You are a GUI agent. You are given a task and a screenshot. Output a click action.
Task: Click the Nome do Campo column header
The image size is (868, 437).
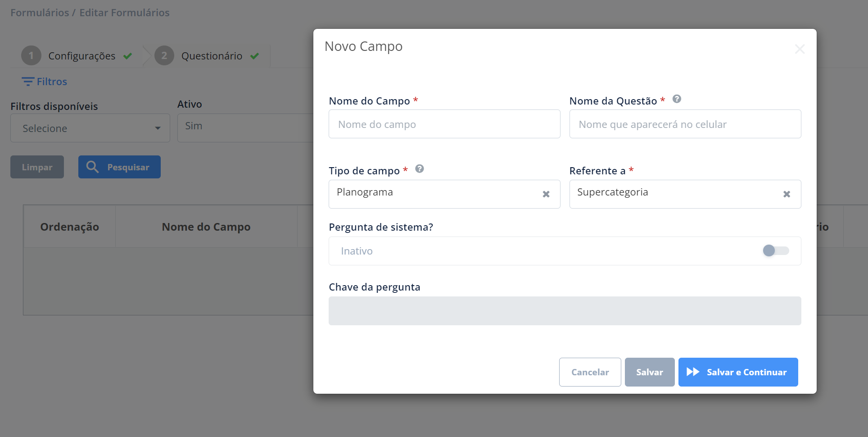coord(206,227)
